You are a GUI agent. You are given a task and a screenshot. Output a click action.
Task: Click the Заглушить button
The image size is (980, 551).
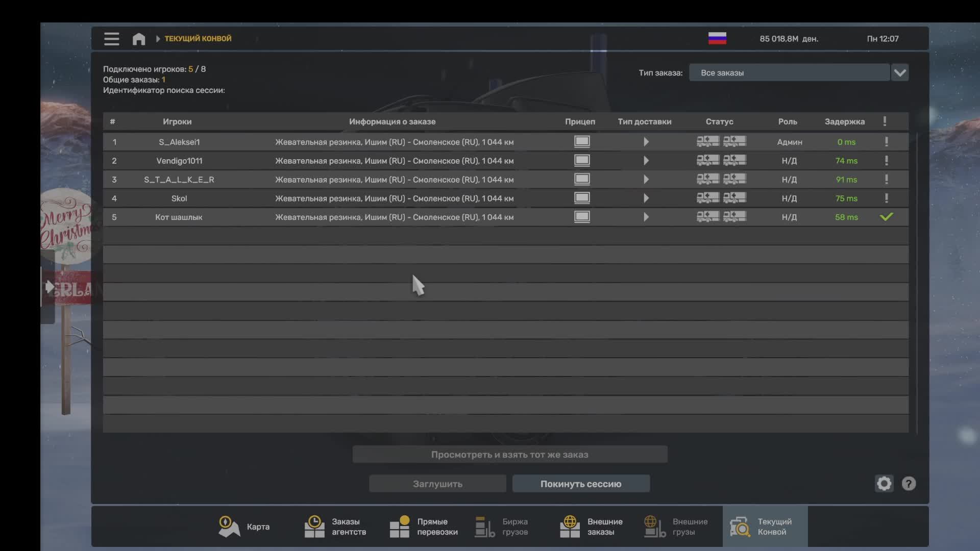[437, 484]
